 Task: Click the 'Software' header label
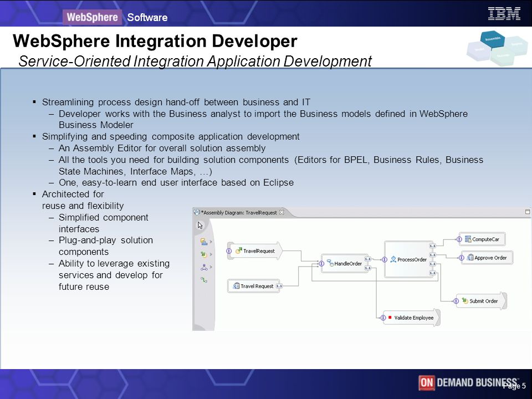pos(147,17)
